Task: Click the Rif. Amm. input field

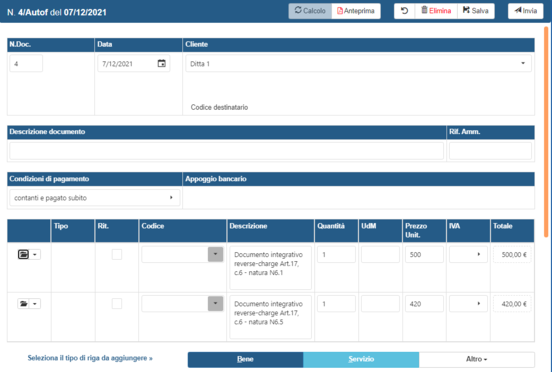Action: point(490,151)
